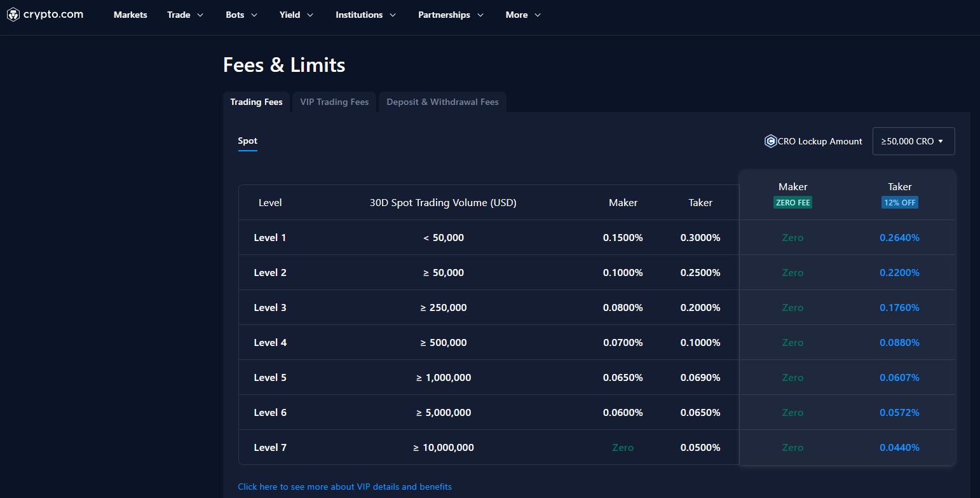Expand the More dropdown menu

524,15
